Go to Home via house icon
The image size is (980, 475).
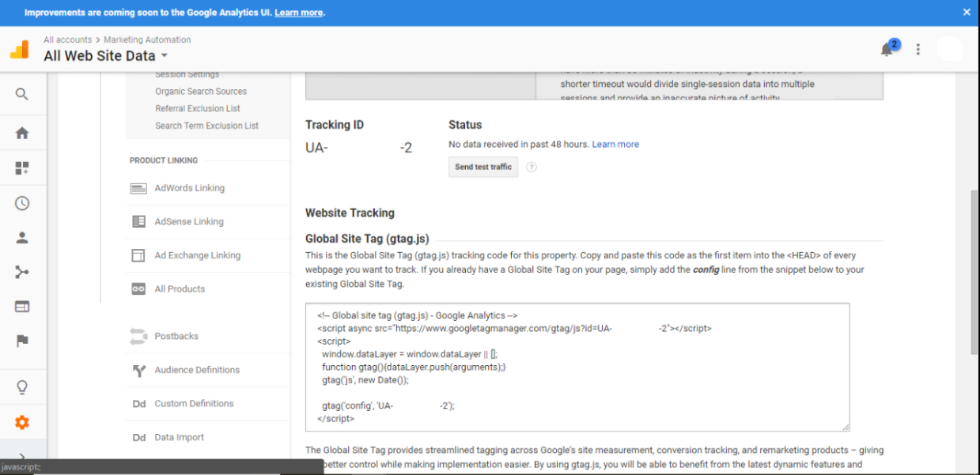[x=22, y=133]
